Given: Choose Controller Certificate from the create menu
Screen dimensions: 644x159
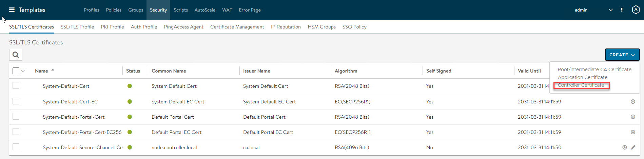Looking at the screenshot, I should 581,85.
